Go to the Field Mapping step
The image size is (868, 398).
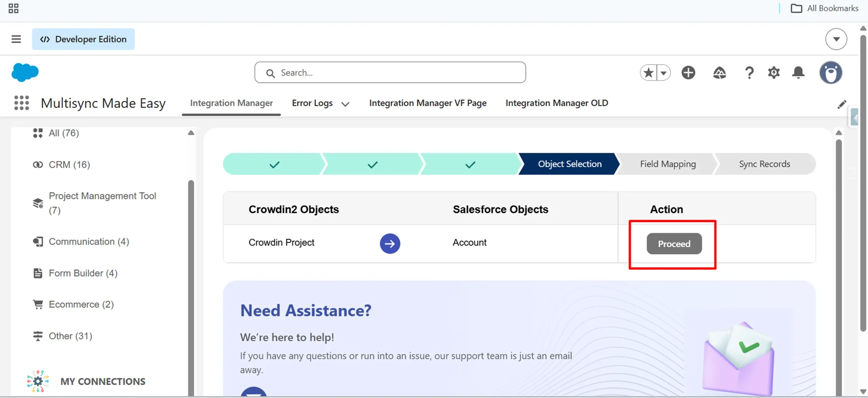tap(668, 164)
